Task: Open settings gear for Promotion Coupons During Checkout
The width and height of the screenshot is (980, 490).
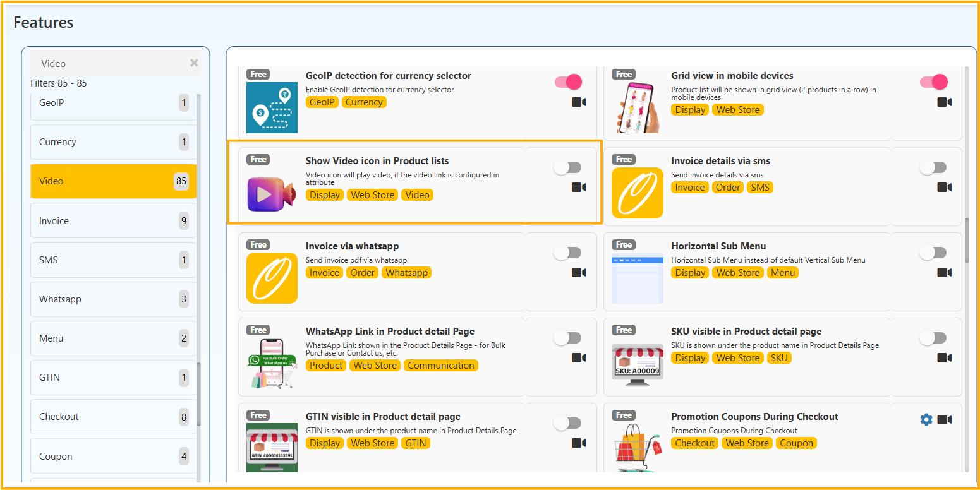Action: (x=926, y=420)
